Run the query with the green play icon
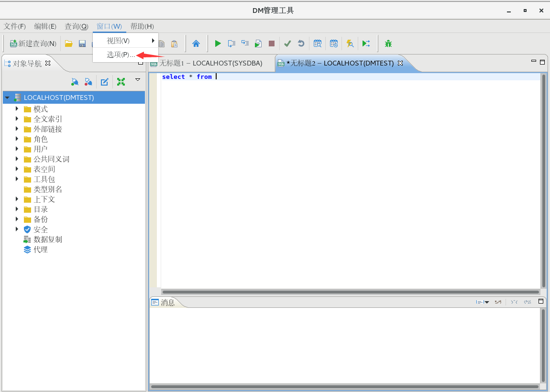Image resolution: width=550 pixels, height=392 pixels. click(218, 44)
